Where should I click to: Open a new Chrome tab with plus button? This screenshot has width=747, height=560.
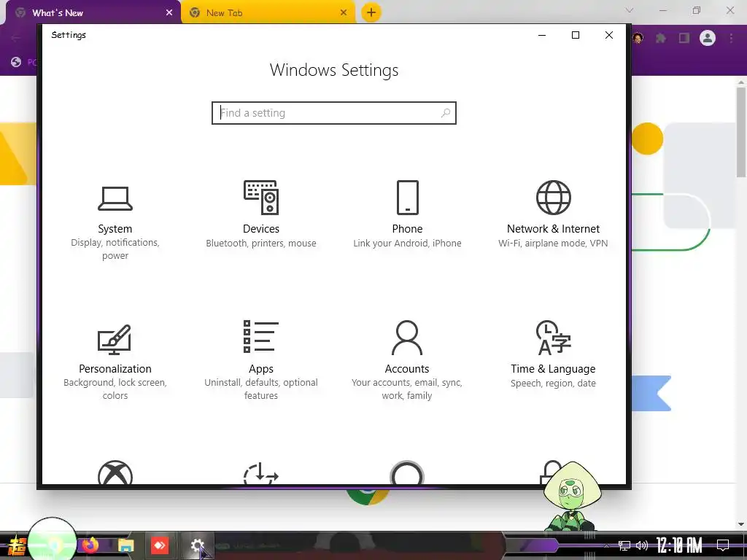click(x=371, y=13)
